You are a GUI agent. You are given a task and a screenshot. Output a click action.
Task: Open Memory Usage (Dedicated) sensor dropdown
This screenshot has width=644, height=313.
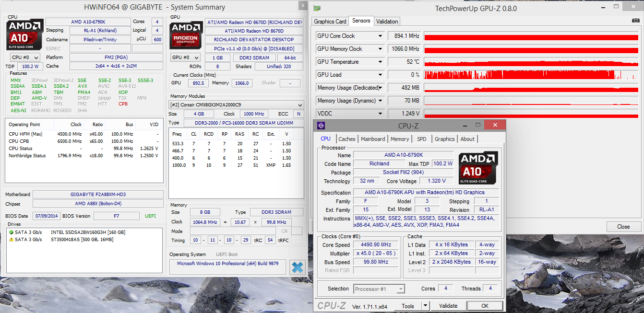coord(381,88)
